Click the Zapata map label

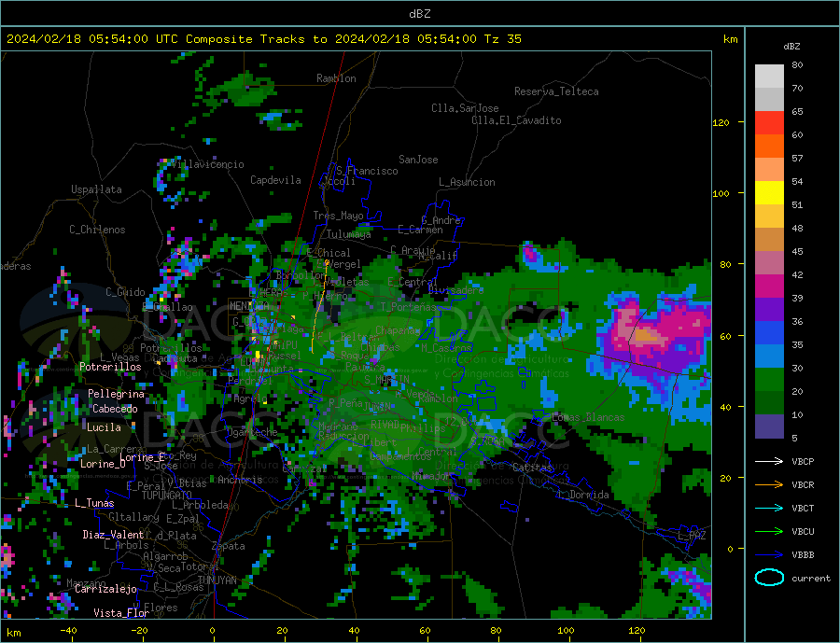tap(229, 546)
